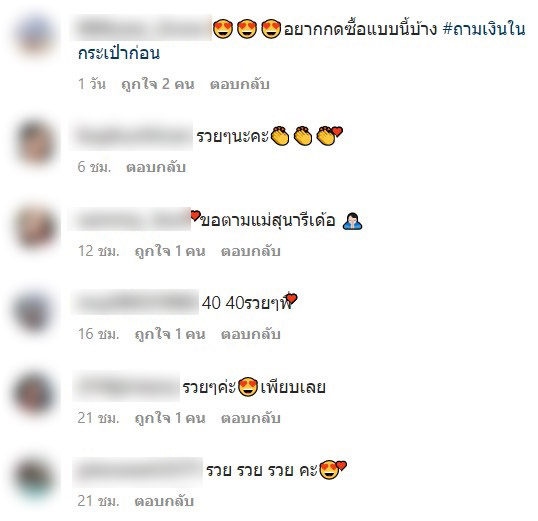The height and width of the screenshot is (521, 538).
Task: Click the bowing person emoji after 'ขอตามแม่สุนารีเด้อ'
Action: tap(352, 221)
